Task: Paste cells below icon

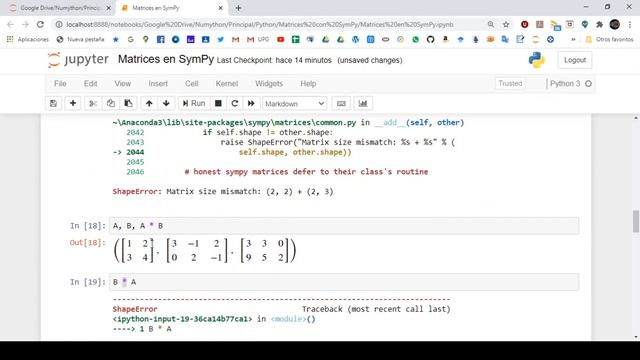Action: coord(128,104)
